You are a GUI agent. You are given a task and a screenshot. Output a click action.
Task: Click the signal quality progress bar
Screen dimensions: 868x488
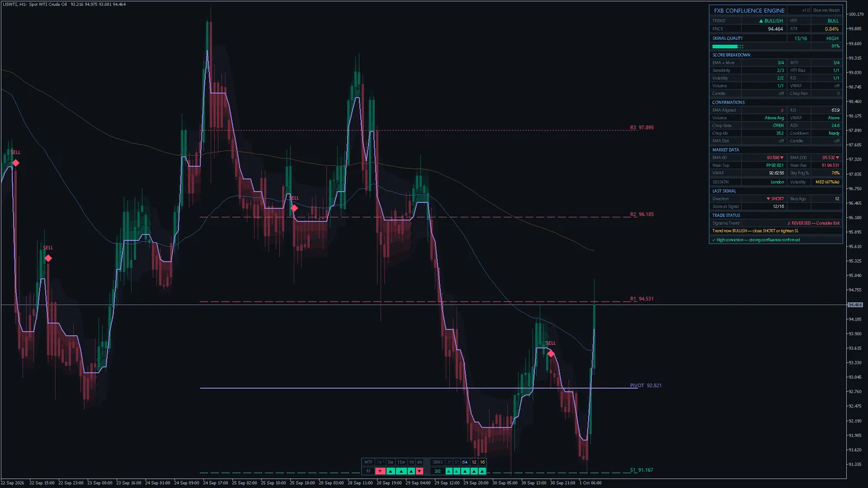[727, 46]
